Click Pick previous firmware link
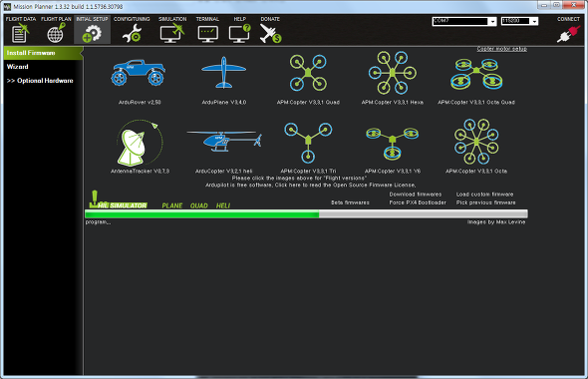The image size is (588, 379). [485, 202]
